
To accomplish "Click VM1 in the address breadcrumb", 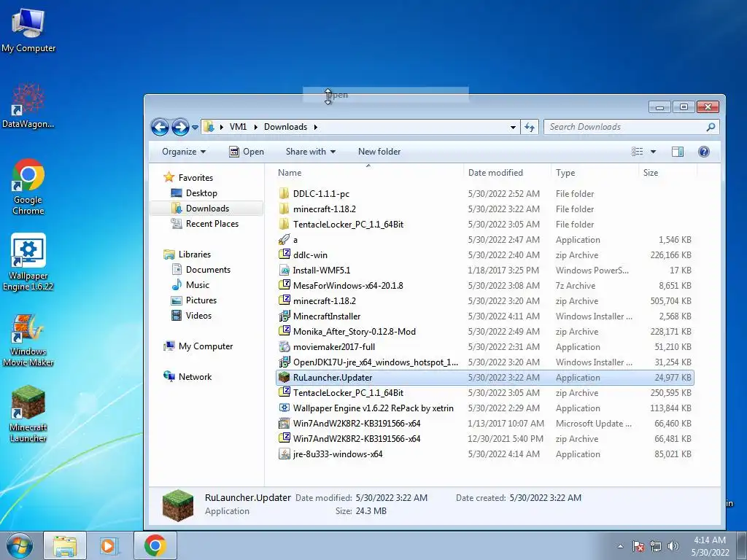I will [239, 127].
